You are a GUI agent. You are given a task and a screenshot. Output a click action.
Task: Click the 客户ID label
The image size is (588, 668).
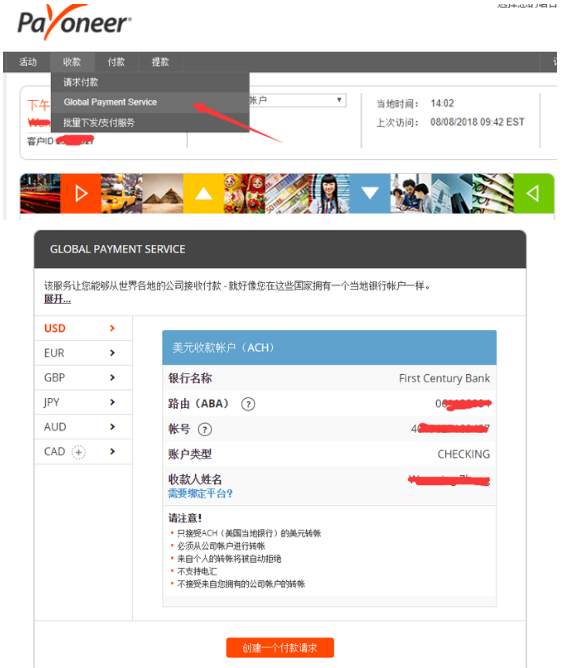point(40,141)
